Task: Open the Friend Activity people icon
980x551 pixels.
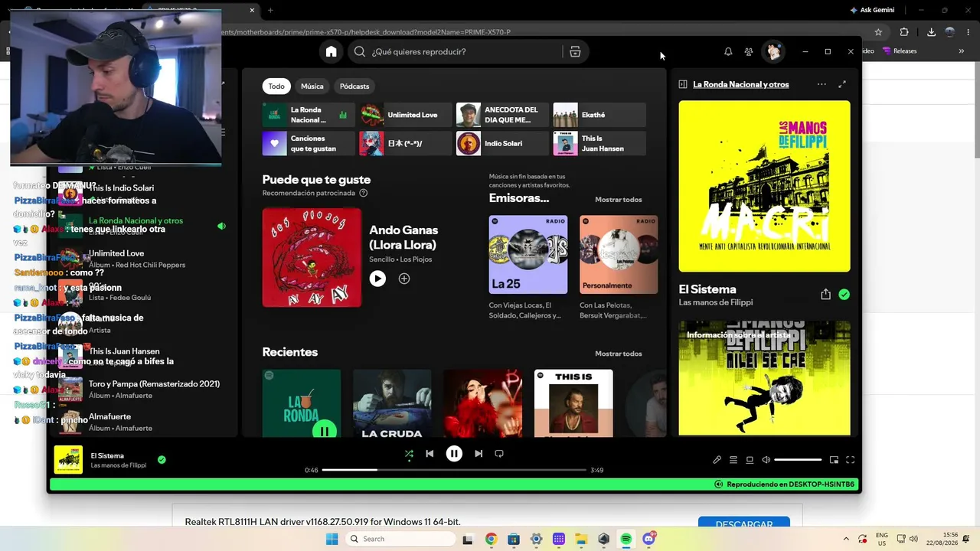Action: pyautogui.click(x=749, y=51)
